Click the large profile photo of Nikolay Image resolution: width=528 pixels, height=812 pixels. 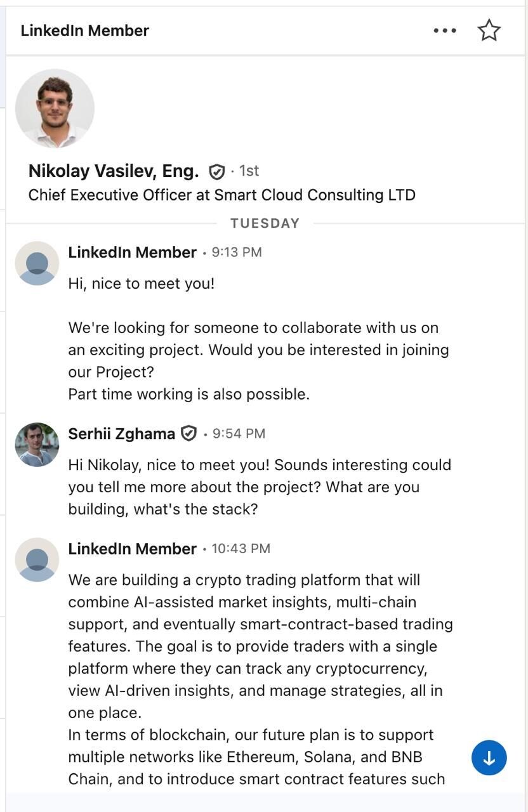55,108
